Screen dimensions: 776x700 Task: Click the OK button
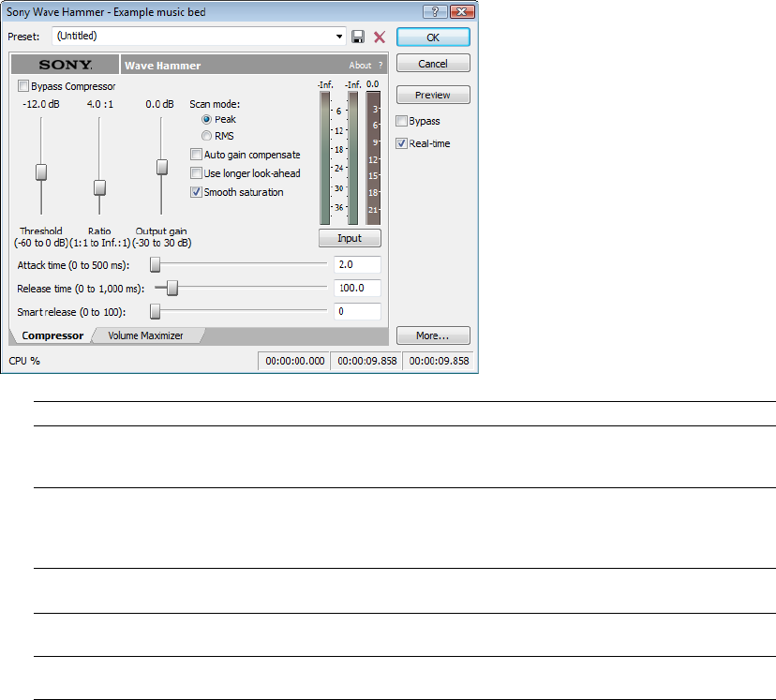coord(433,37)
